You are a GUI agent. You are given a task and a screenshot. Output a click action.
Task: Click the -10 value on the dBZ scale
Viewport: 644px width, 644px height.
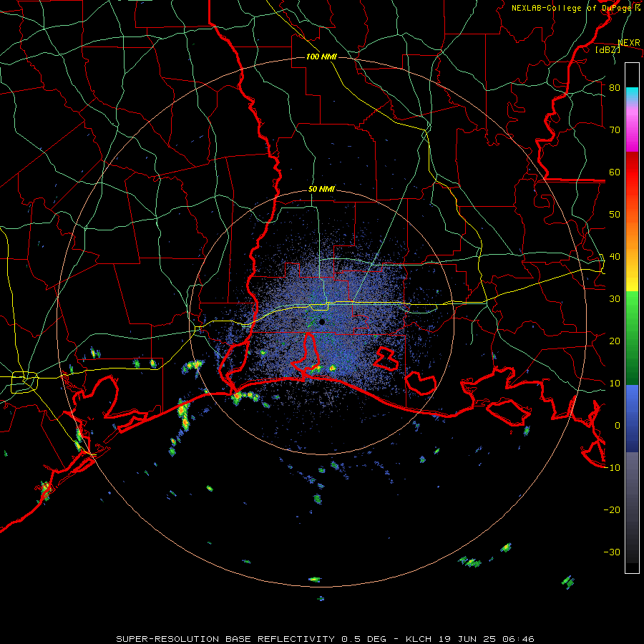pos(612,468)
